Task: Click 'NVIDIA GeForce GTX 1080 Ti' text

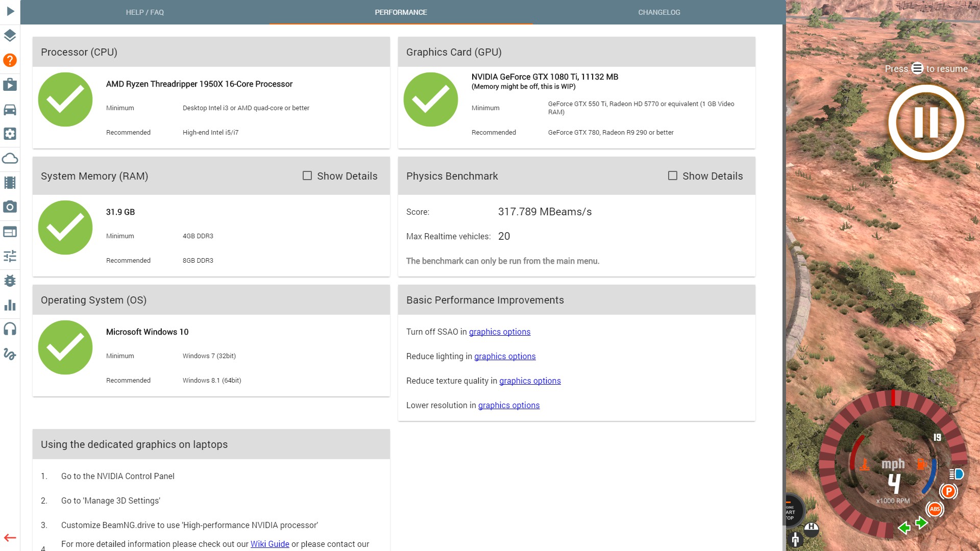Action: [545, 77]
